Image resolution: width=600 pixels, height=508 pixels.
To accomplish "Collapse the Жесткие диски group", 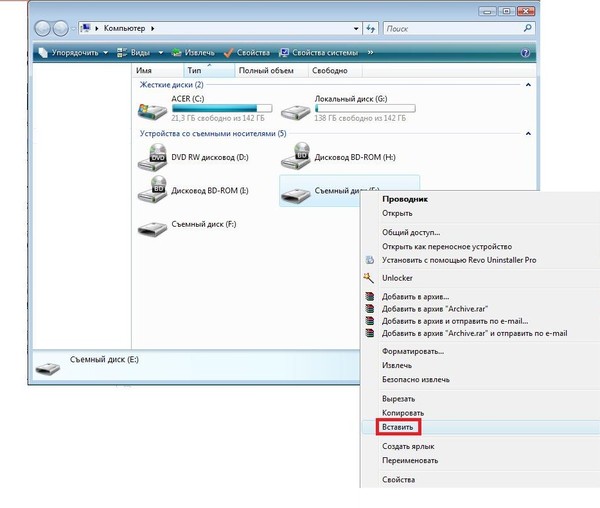I will 528,85.
